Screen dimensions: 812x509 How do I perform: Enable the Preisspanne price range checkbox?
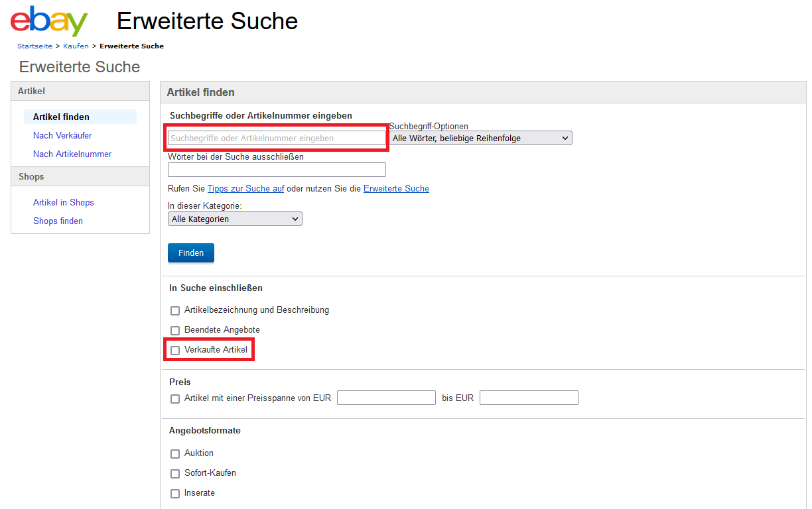pyautogui.click(x=175, y=399)
